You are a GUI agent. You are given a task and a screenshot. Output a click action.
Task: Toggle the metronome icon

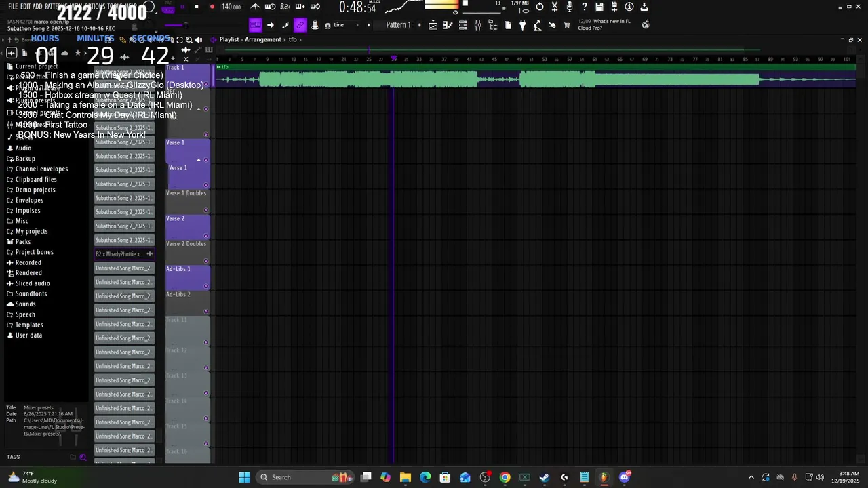pyautogui.click(x=255, y=7)
